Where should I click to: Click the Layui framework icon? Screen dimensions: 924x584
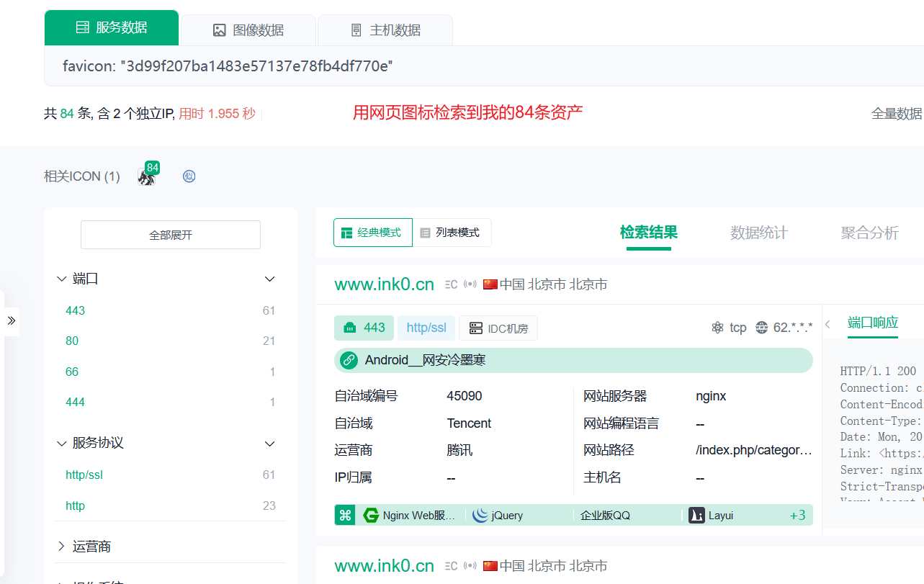696,515
